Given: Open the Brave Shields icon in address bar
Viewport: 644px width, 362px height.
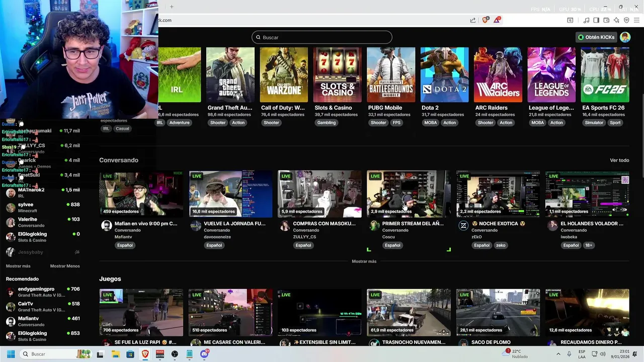Looking at the screenshot, I should point(485,20).
